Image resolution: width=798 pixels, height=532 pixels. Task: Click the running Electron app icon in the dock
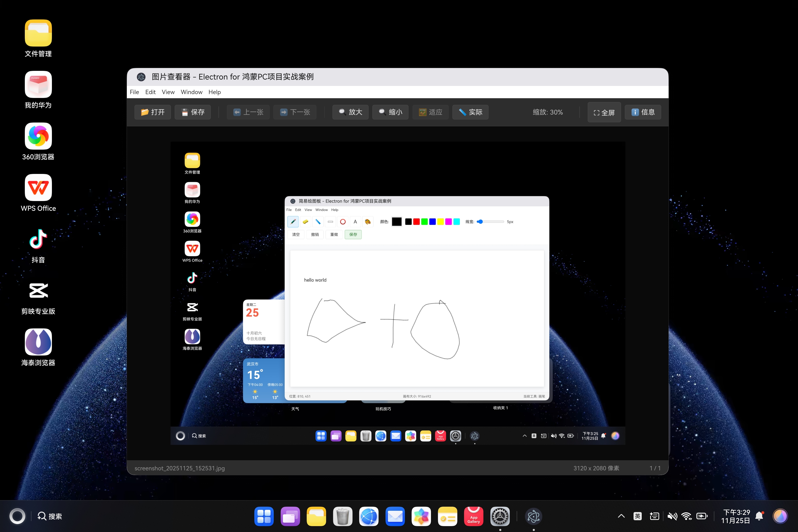click(x=534, y=516)
